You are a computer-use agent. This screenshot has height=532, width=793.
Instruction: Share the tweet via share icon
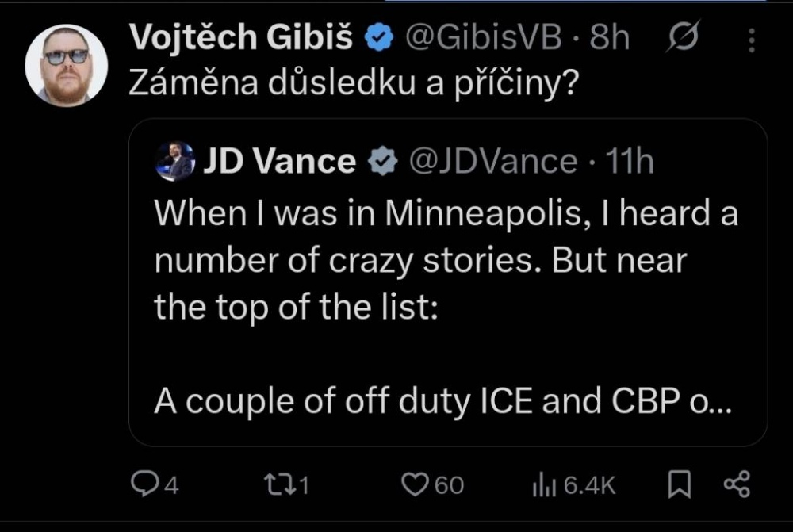click(x=737, y=484)
